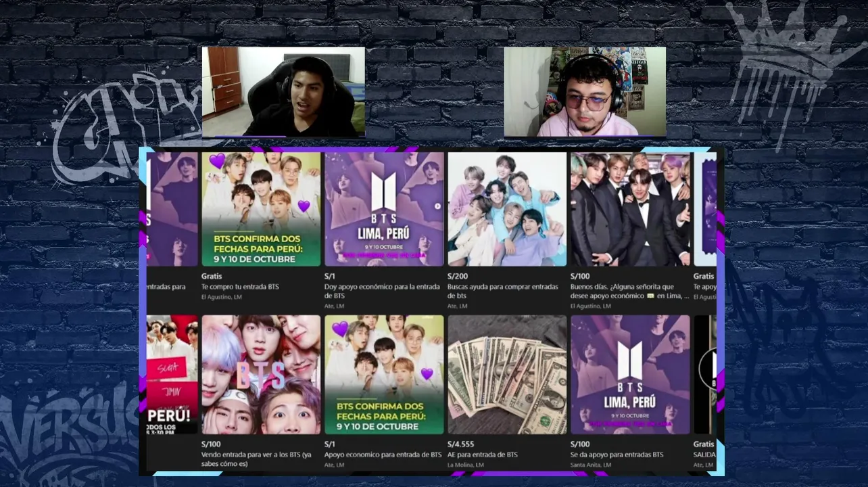
Task: Click the 'S/1' price above 'Doy apoyo económico'
Action: (330, 276)
